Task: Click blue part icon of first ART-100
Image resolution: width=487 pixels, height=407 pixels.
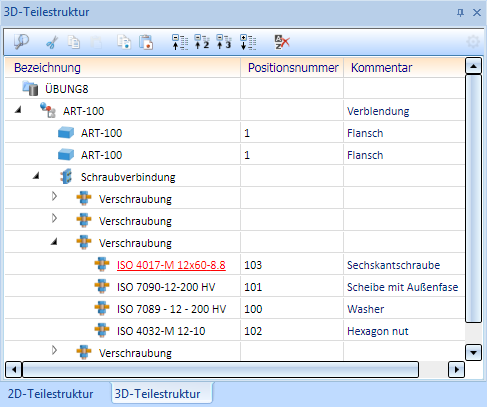Action: [66, 133]
